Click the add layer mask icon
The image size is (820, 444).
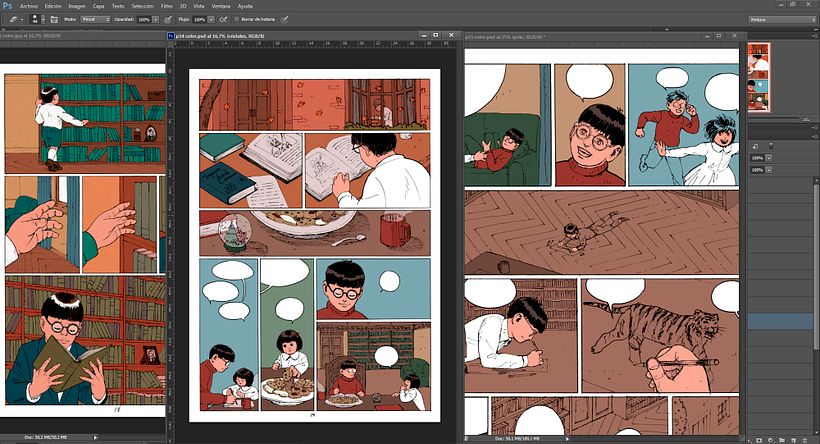pyautogui.click(x=760, y=440)
